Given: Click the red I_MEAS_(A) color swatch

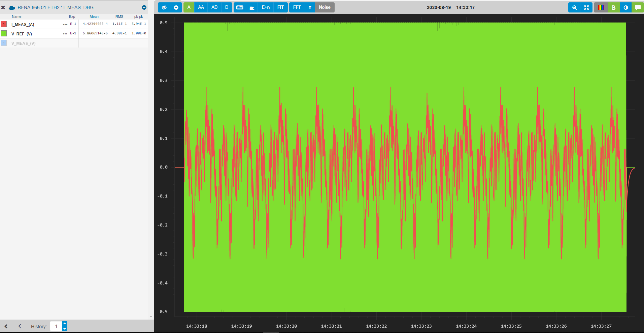Looking at the screenshot, I should [4, 24].
